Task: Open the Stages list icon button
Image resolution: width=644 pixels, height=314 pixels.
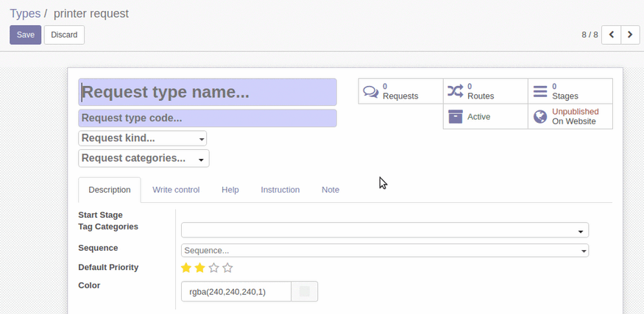Action: pos(540,91)
